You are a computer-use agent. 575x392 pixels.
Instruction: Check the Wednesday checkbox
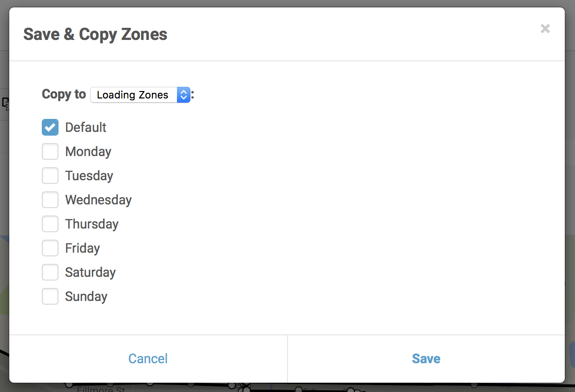click(50, 200)
